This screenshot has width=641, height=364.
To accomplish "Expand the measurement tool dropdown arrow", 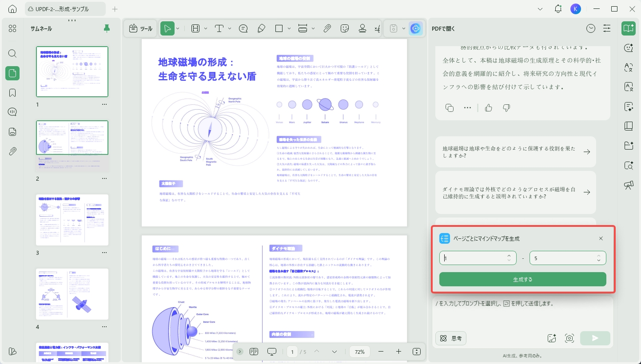I will point(313,28).
